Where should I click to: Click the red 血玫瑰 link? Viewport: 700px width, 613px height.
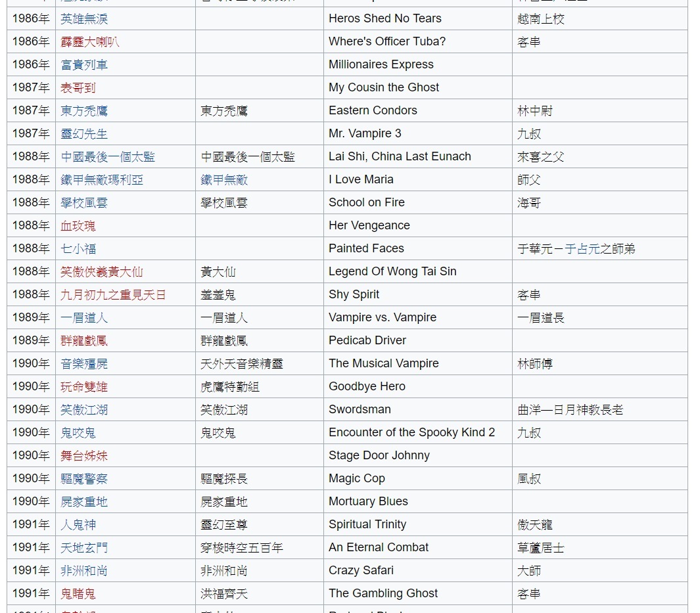(x=78, y=226)
